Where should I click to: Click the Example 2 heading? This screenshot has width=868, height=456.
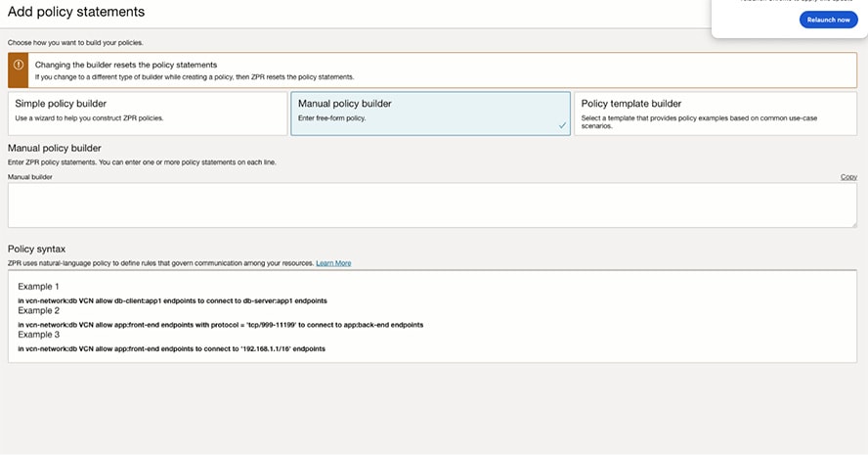[x=39, y=310]
